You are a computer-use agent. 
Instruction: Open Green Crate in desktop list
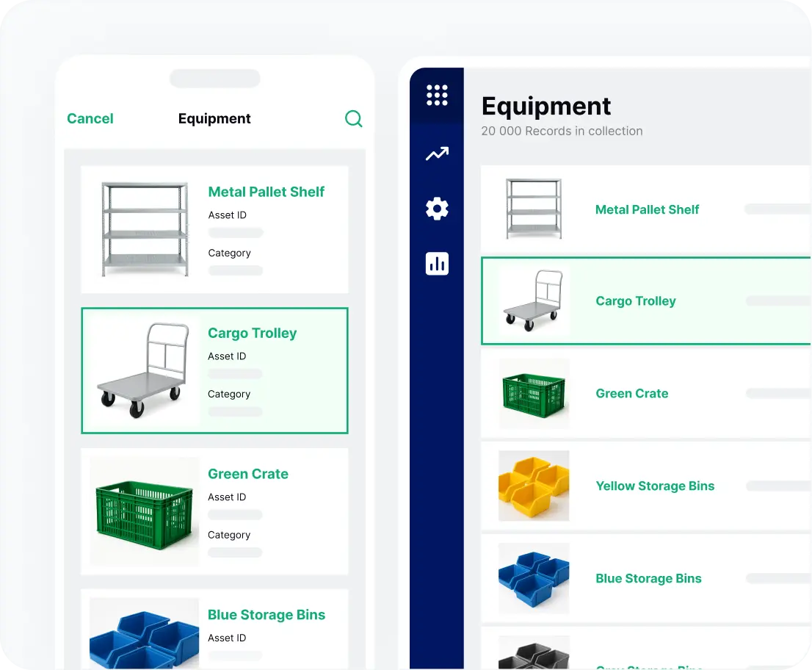click(631, 394)
